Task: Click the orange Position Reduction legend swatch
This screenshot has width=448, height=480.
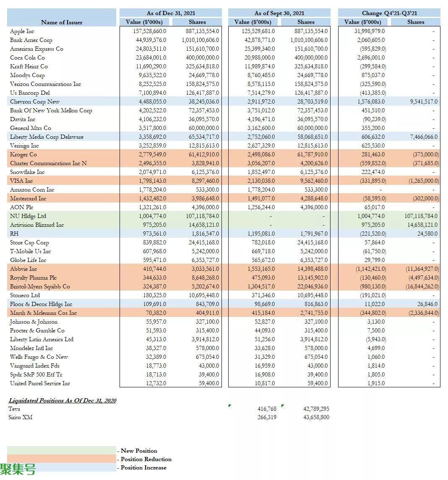Action: coord(62,459)
